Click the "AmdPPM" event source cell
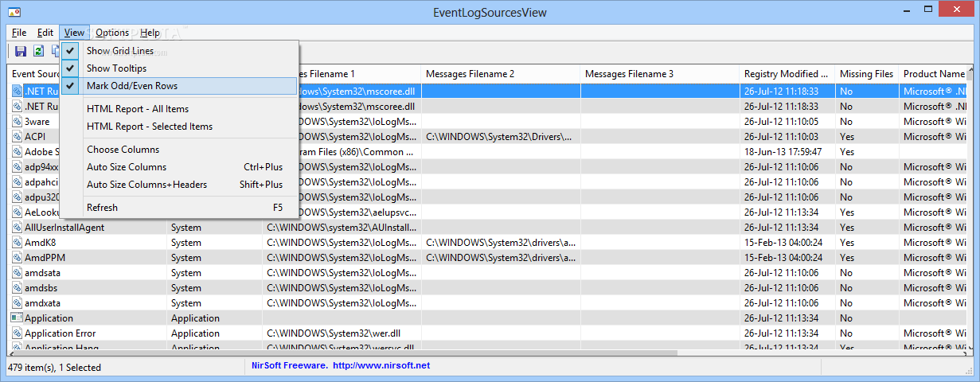980x382 pixels. 44,258
